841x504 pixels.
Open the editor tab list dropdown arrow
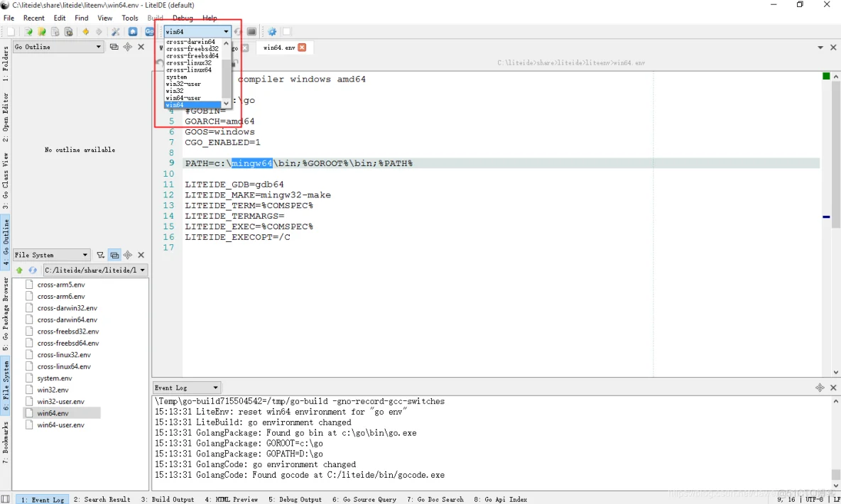(x=820, y=47)
